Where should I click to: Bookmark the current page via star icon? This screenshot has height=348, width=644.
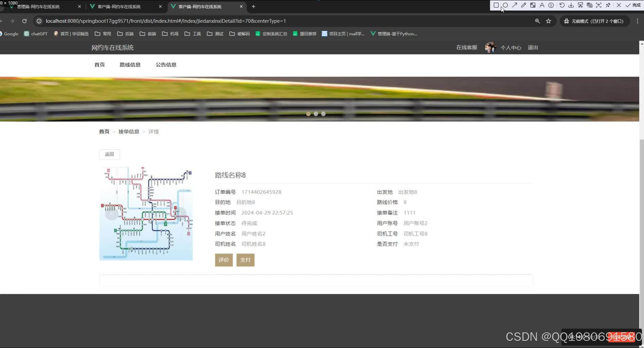[x=548, y=21]
